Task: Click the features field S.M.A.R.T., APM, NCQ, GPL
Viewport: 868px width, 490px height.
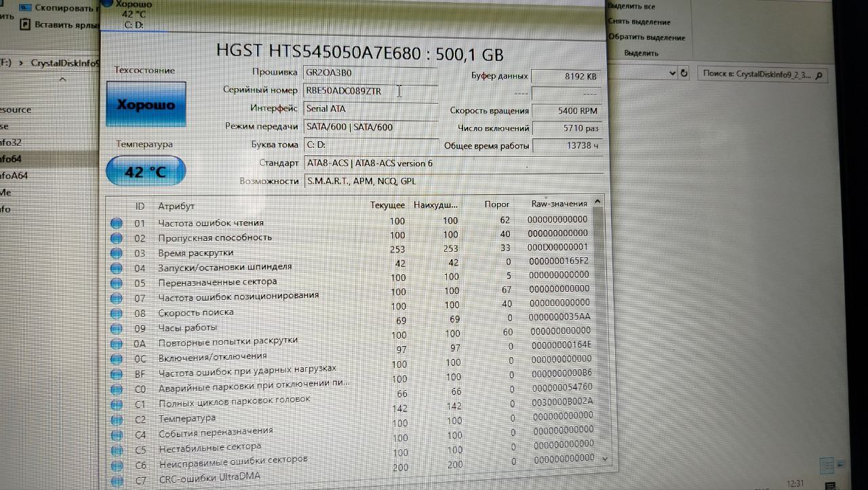Action: pos(452,181)
